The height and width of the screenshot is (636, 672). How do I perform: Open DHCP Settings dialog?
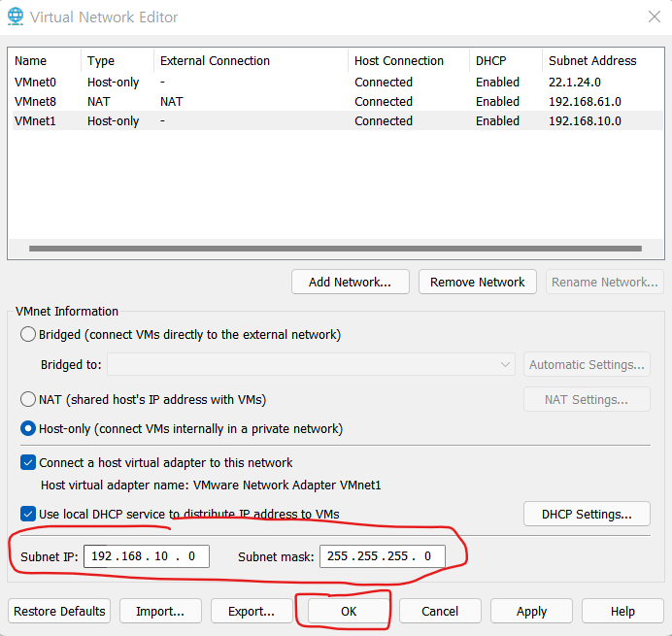tap(587, 514)
